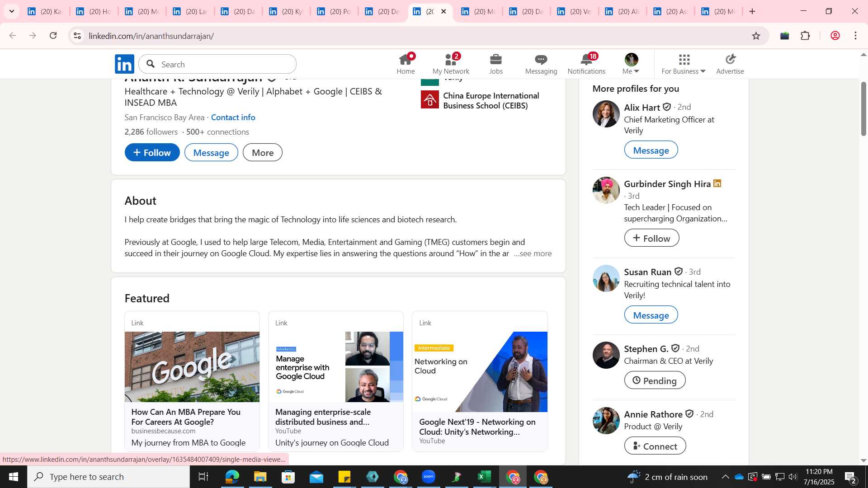The width and height of the screenshot is (868, 488).
Task: Open LinkedIn home via the logo
Action: coord(124,64)
